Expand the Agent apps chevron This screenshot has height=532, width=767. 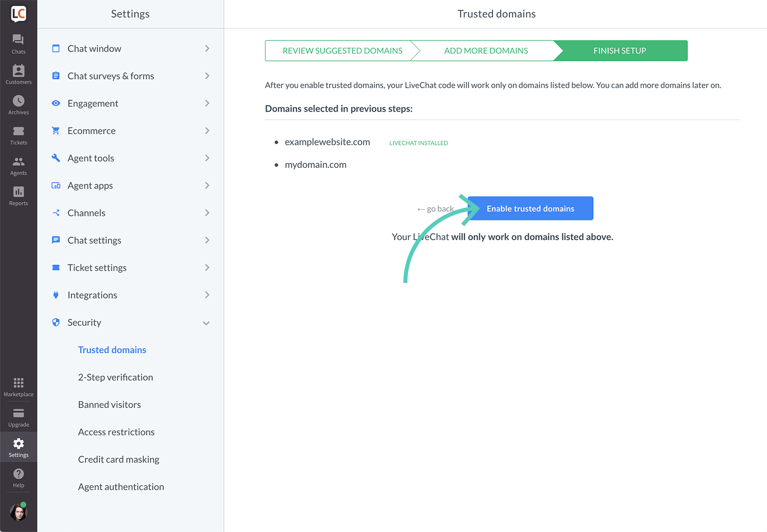207,185
